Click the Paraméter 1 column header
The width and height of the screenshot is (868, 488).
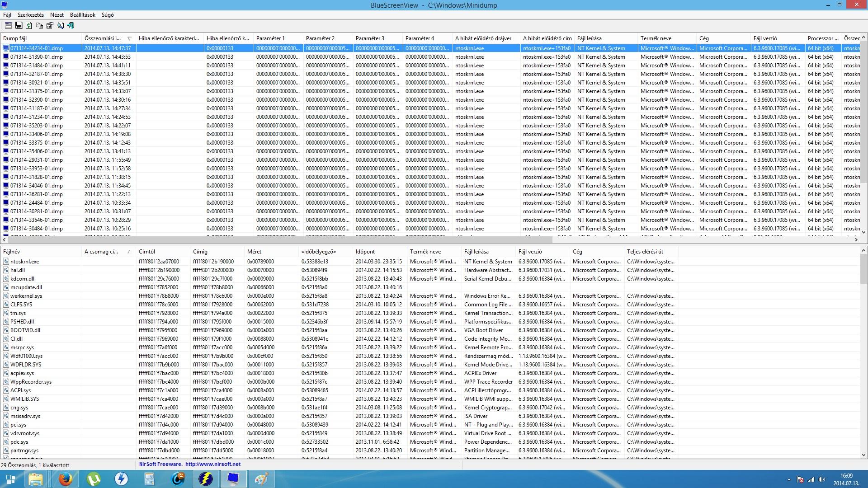pyautogui.click(x=278, y=38)
